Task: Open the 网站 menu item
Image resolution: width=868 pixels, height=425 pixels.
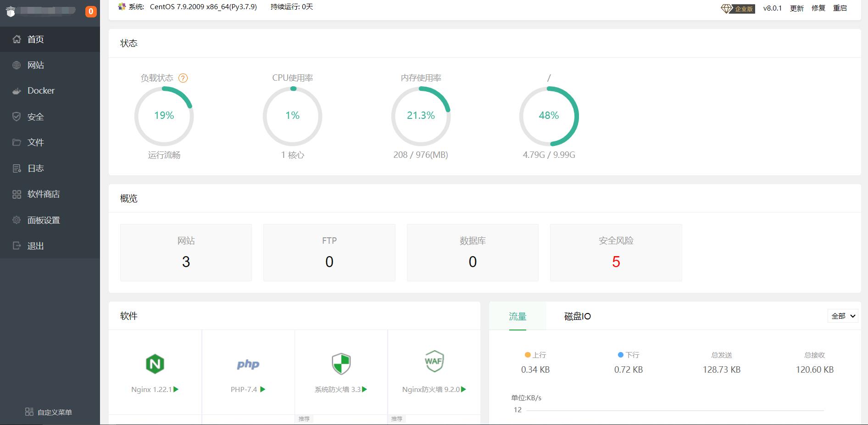Action: [50, 65]
